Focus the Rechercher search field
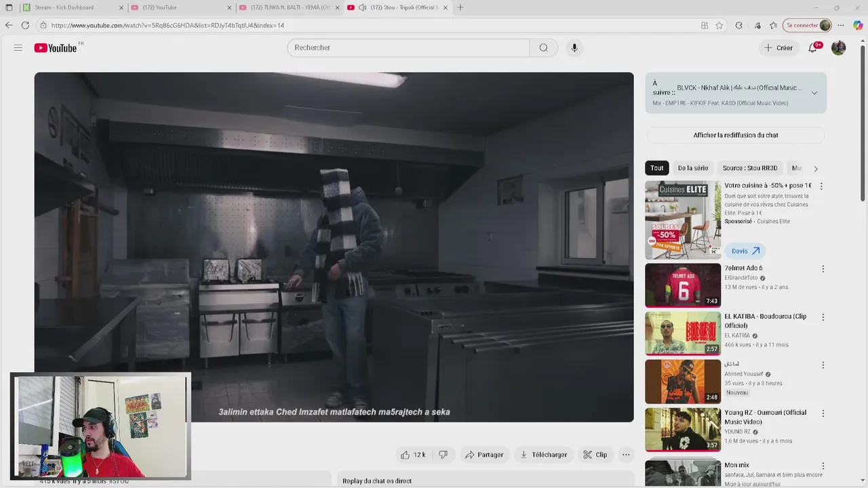 coord(408,48)
